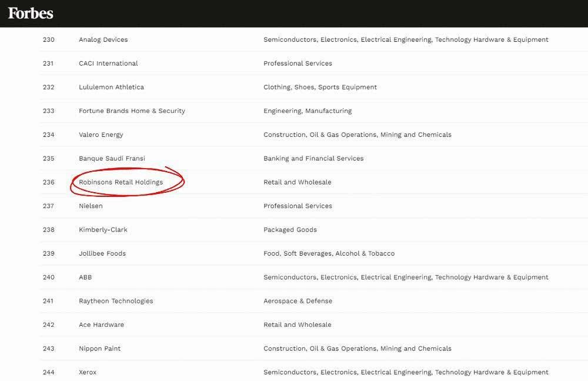Click Ace Hardware company name
The width and height of the screenshot is (588, 392).
tap(101, 324)
